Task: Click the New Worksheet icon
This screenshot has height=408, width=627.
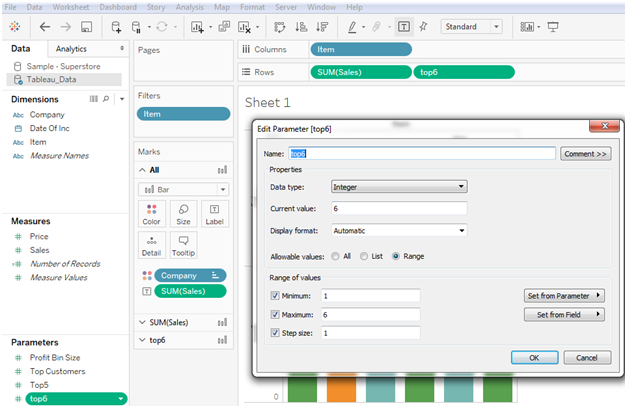Action: click(x=198, y=27)
